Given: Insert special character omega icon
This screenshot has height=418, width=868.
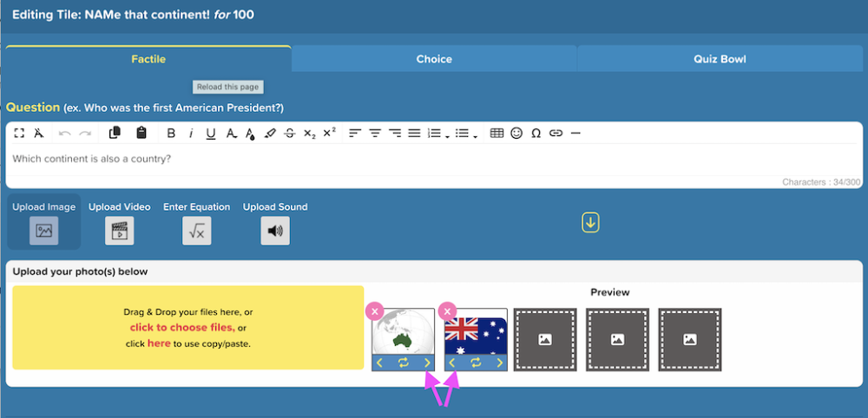Looking at the screenshot, I should [536, 134].
